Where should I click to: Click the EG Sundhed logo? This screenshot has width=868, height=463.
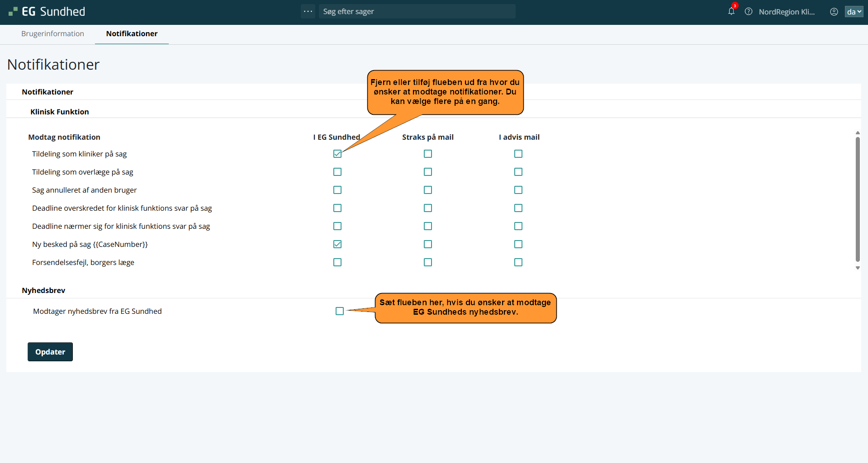click(47, 12)
